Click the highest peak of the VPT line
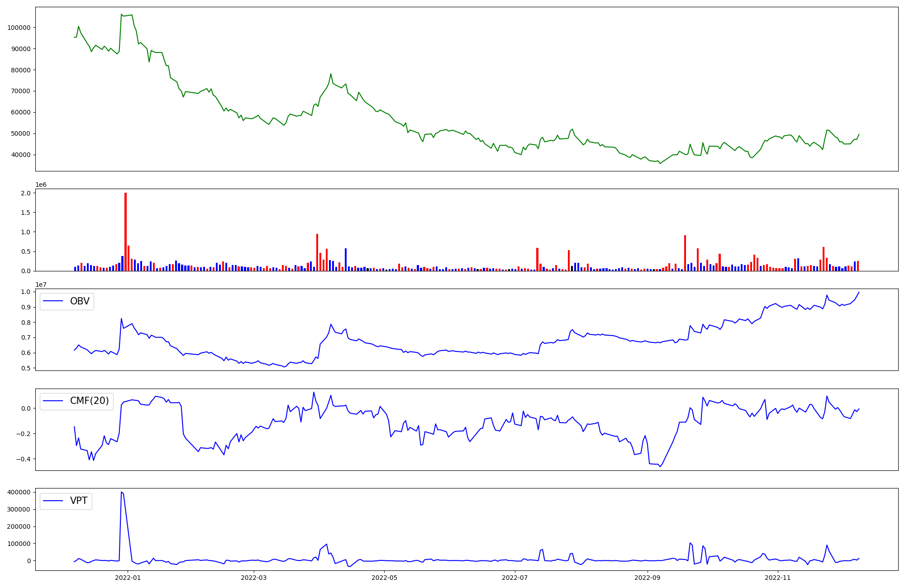 pos(121,492)
